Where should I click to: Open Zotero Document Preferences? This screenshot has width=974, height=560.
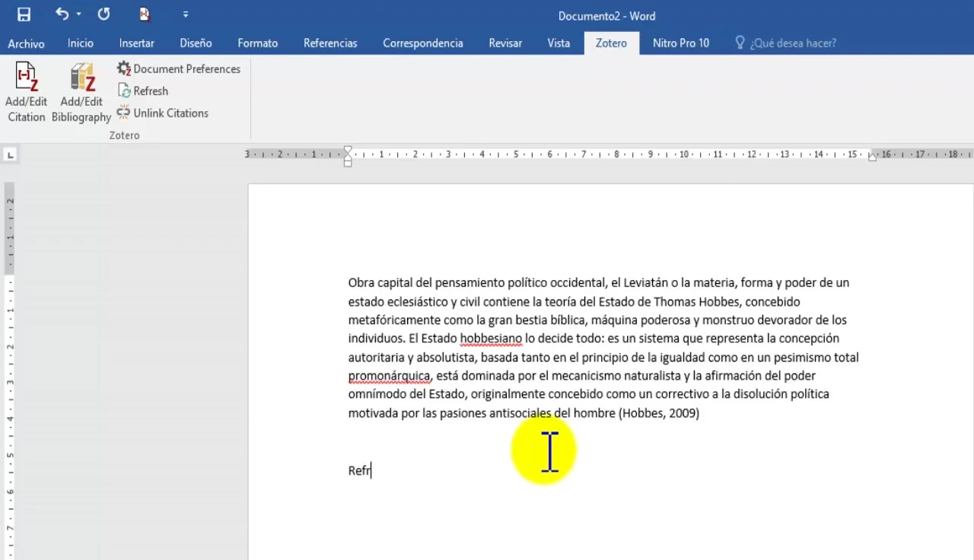coord(179,68)
